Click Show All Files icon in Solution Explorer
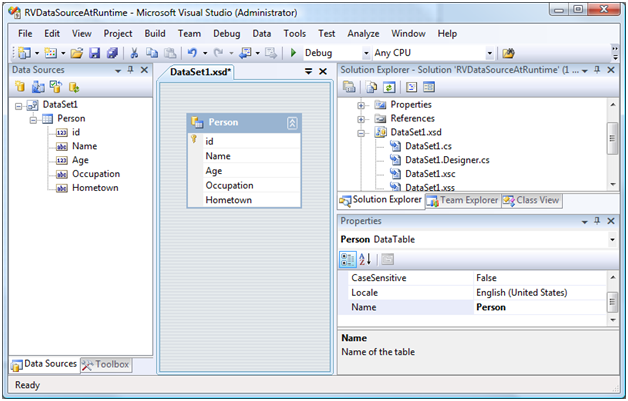Screen dimensions: 628x401 coord(372,87)
